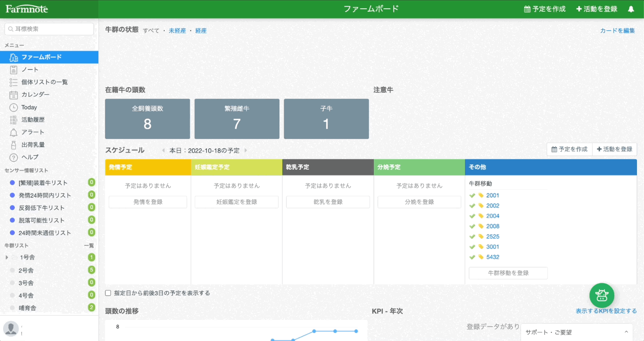Open the 子牛 card
Screen dimensions: 644x341
click(x=326, y=119)
